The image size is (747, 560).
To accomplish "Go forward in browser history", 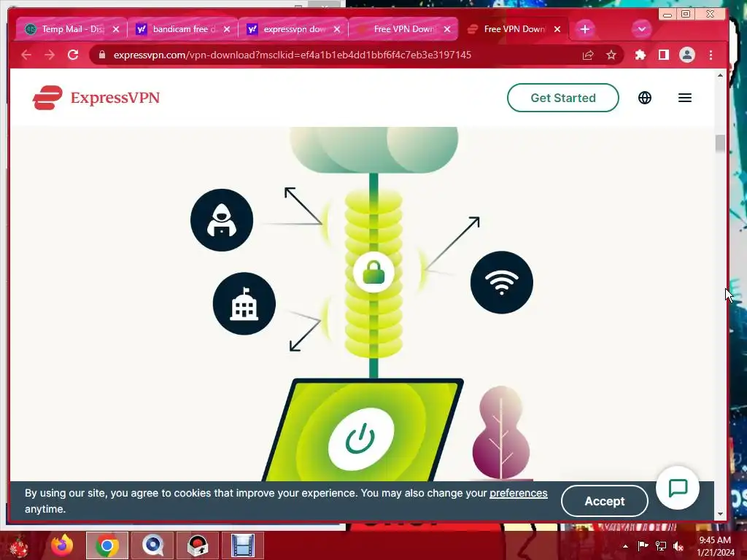I will point(50,55).
